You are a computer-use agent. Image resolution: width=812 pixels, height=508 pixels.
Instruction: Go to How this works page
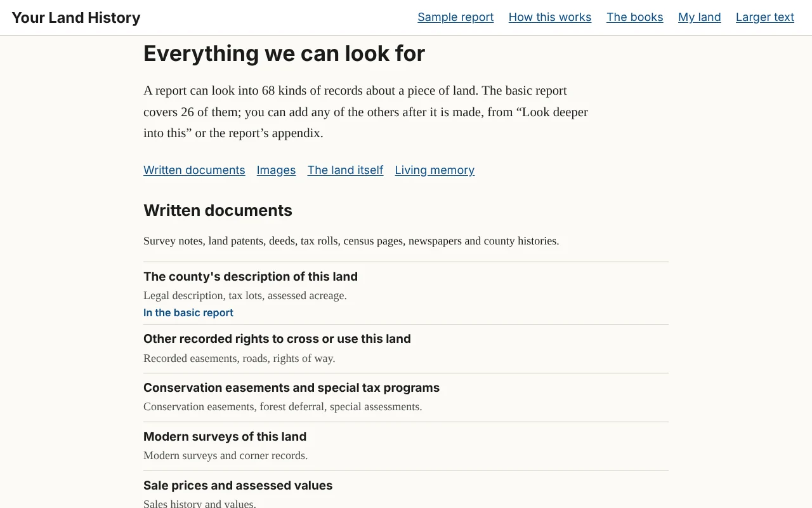pyautogui.click(x=550, y=17)
